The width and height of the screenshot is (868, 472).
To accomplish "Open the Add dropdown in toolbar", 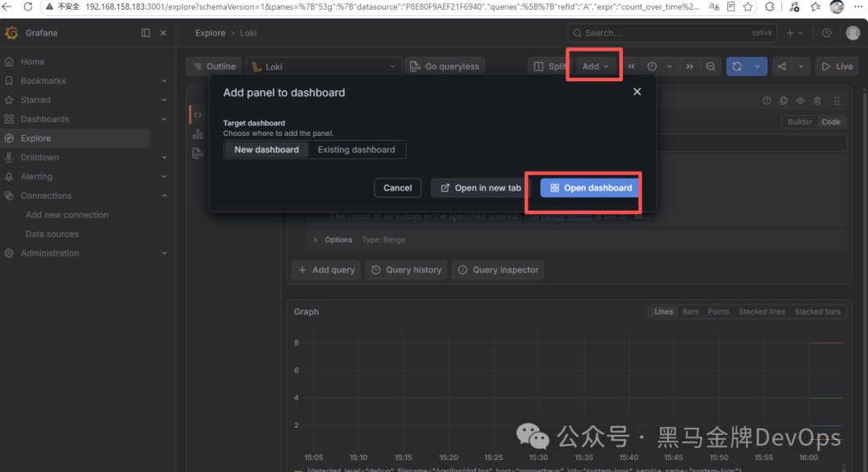I will click(x=595, y=67).
